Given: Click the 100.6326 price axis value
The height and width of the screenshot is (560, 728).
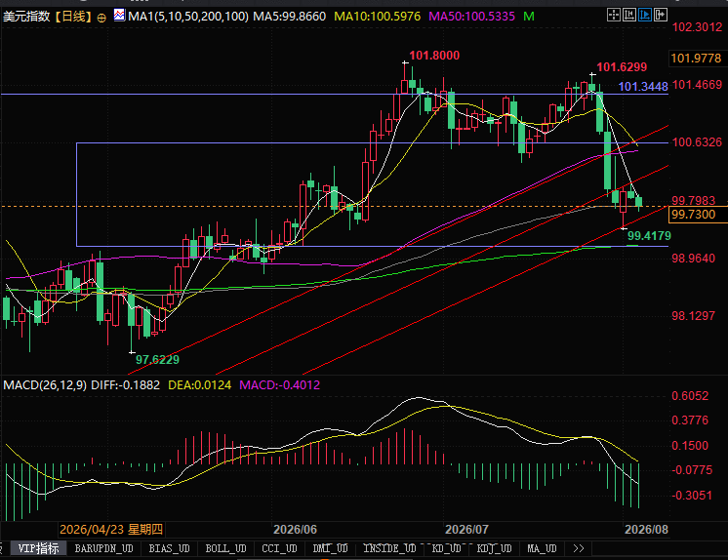Looking at the screenshot, I should (x=698, y=142).
